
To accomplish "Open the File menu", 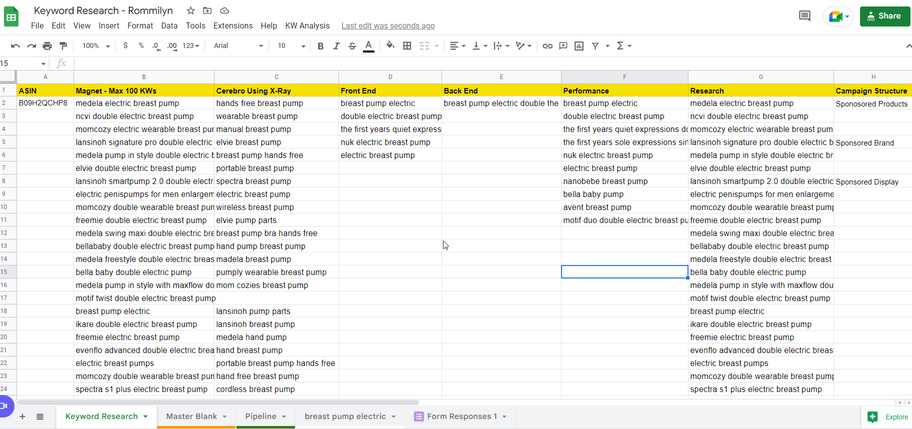I will pos(37,26).
